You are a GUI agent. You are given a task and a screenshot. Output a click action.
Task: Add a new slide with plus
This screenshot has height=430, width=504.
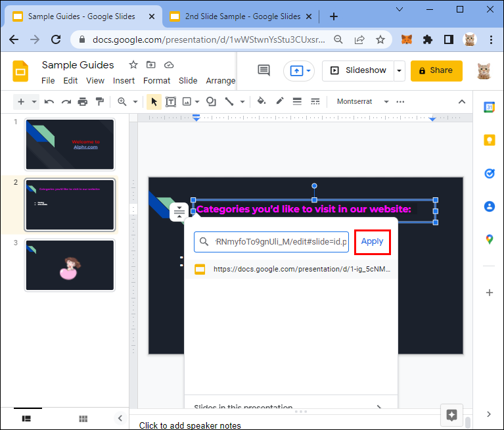tap(21, 102)
